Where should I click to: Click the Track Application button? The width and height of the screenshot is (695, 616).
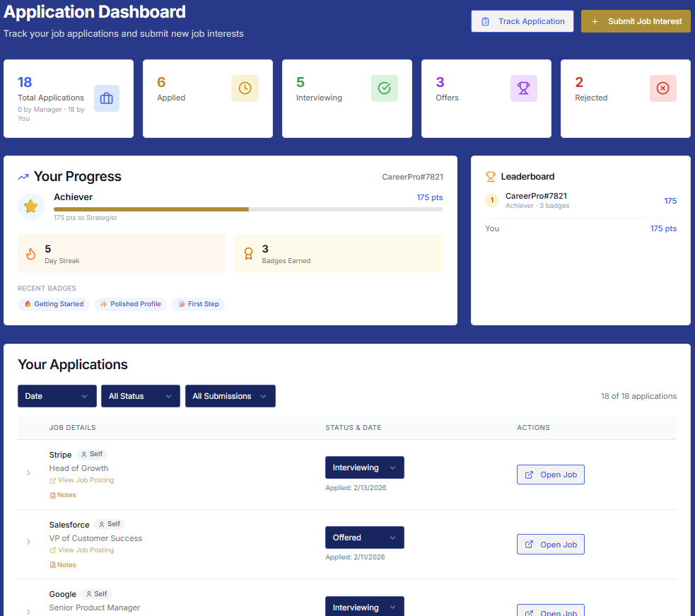pyautogui.click(x=522, y=21)
